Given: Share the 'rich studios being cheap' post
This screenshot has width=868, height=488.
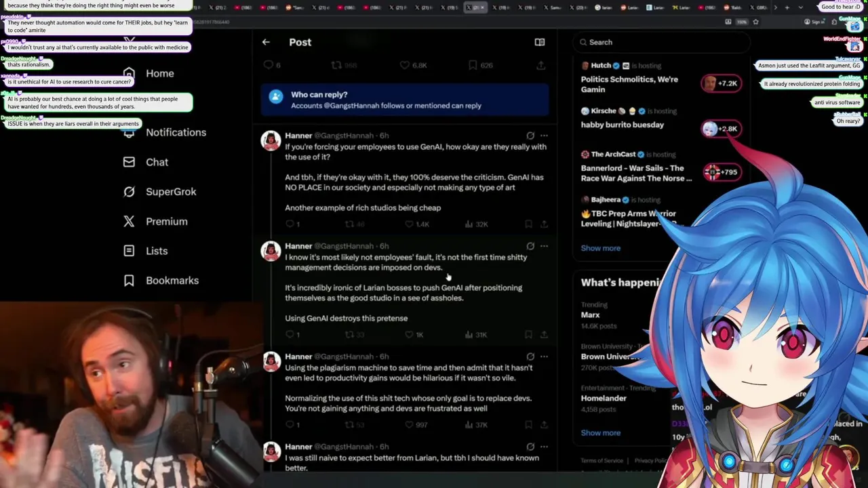Looking at the screenshot, I should 543,224.
